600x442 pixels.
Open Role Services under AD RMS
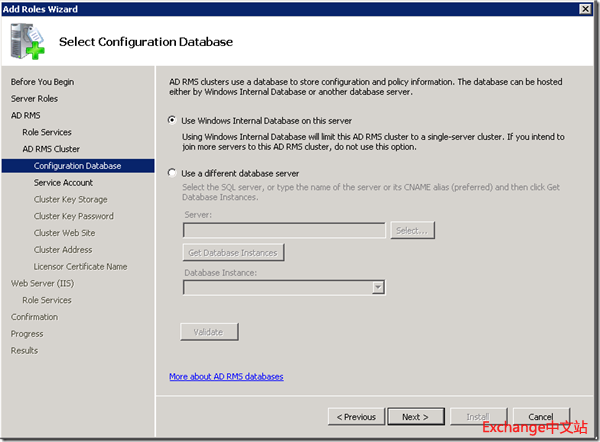47,132
